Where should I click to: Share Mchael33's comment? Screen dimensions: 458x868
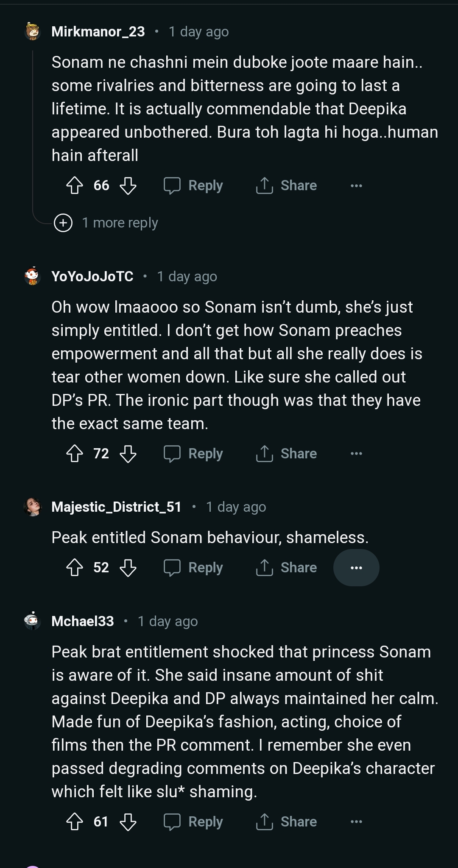(x=287, y=822)
